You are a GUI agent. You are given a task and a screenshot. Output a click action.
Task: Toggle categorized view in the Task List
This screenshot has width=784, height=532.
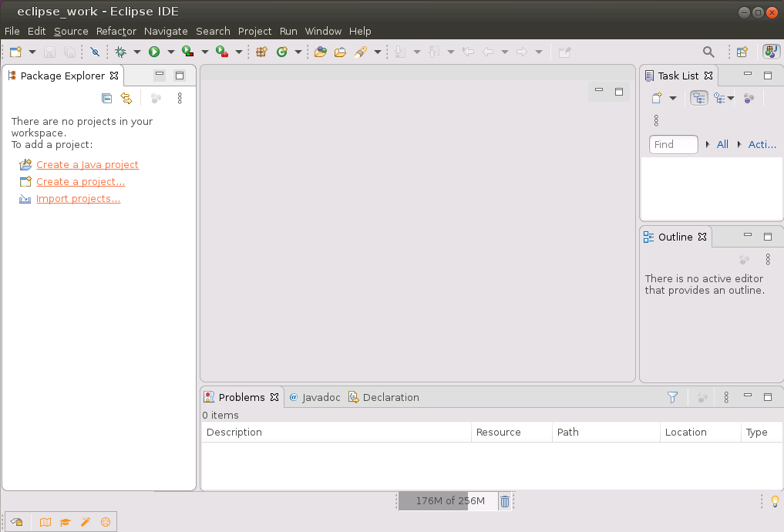point(698,98)
